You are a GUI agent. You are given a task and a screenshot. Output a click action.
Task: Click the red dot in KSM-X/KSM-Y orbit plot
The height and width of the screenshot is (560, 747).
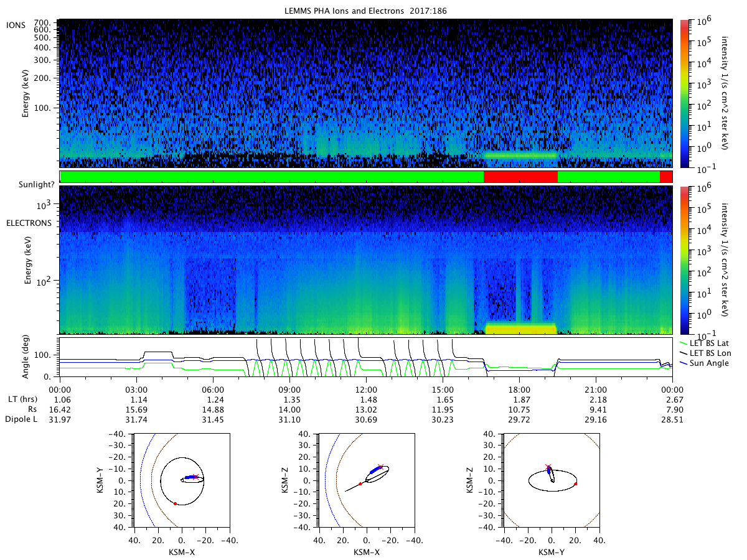point(175,503)
